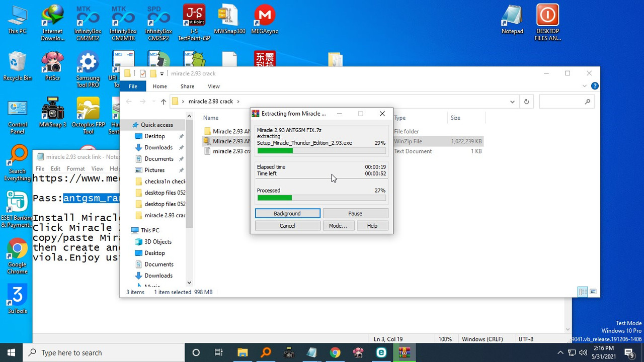
Task: Open the View ribbon tab
Action: (x=214, y=86)
